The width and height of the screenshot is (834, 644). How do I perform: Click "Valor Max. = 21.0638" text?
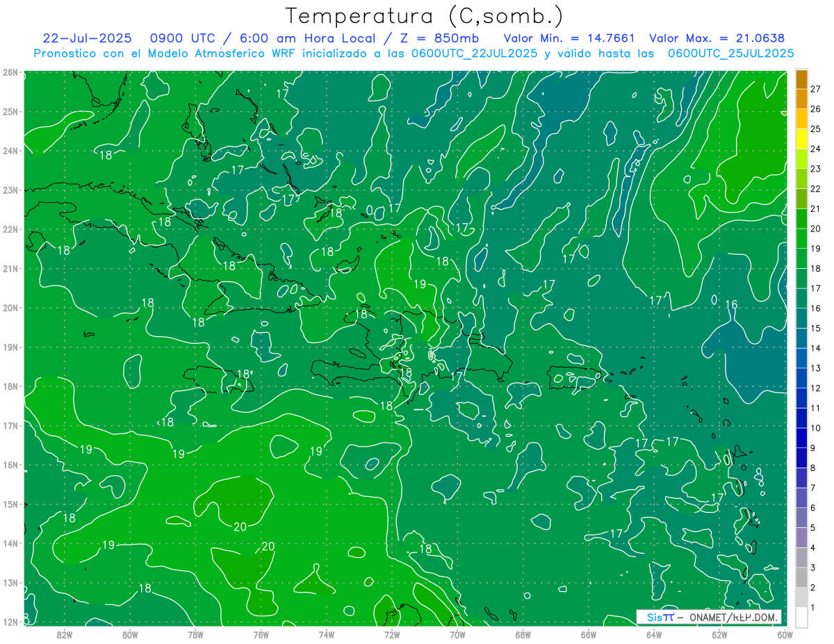tap(717, 38)
